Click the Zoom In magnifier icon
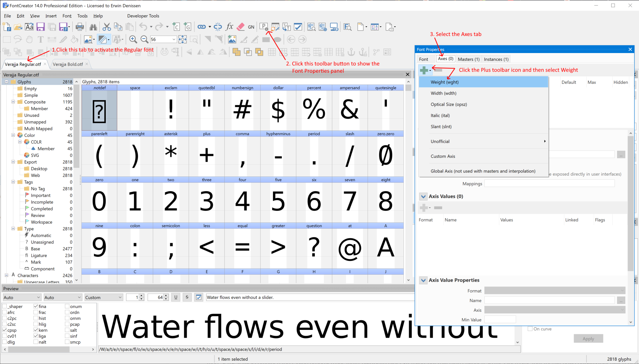 tap(133, 39)
